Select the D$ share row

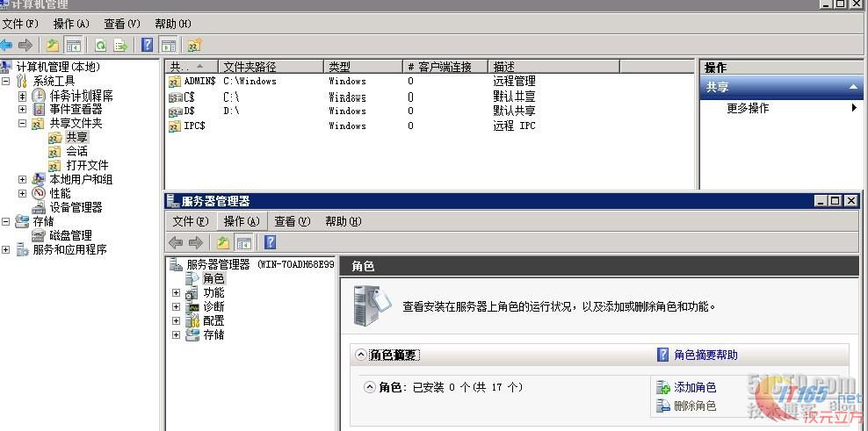coord(430,111)
